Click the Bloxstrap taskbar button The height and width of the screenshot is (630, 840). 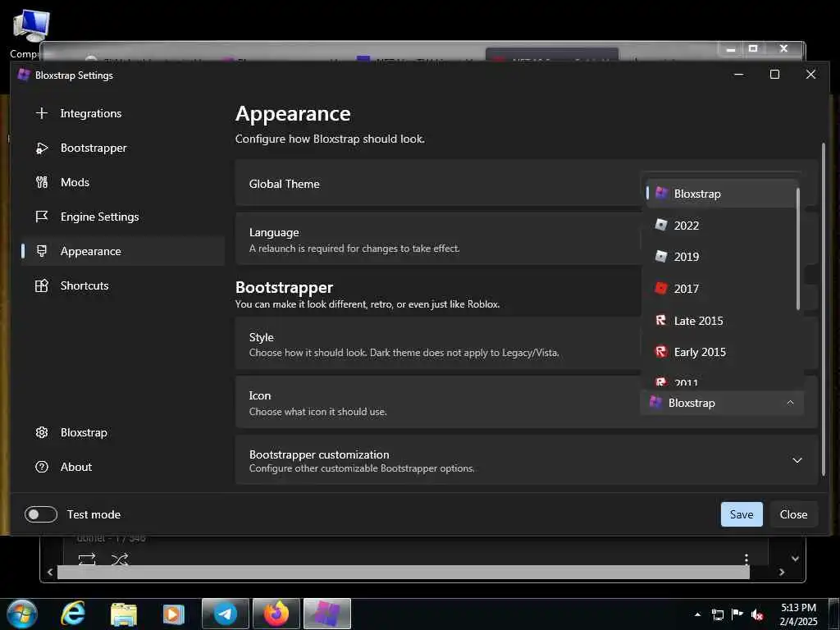point(327,614)
